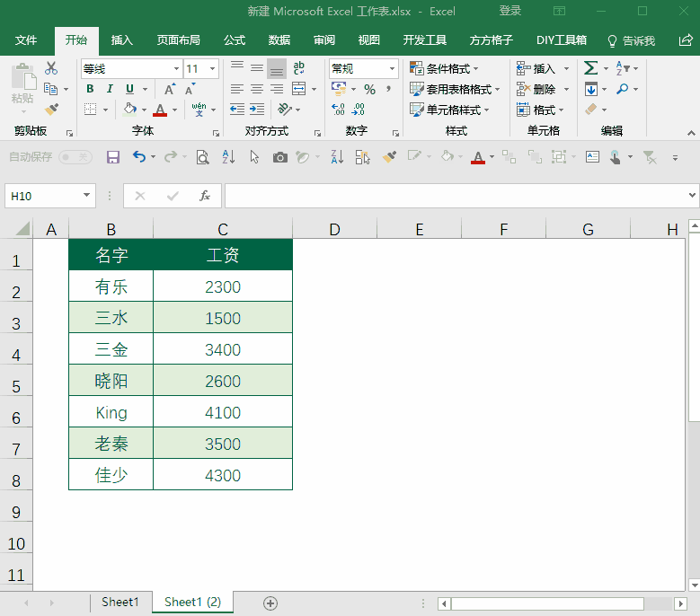Click the red font color swatch in ribbon
This screenshot has width=700, height=616.
point(160,110)
